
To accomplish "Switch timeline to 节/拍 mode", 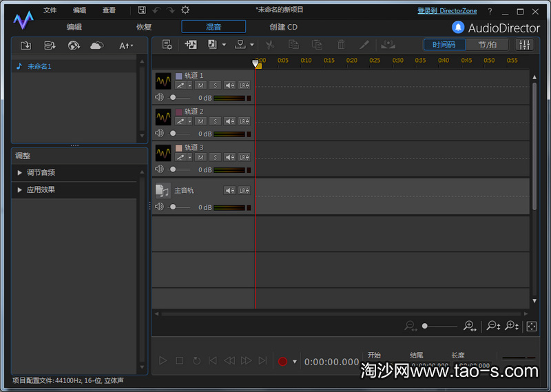I will [x=487, y=45].
